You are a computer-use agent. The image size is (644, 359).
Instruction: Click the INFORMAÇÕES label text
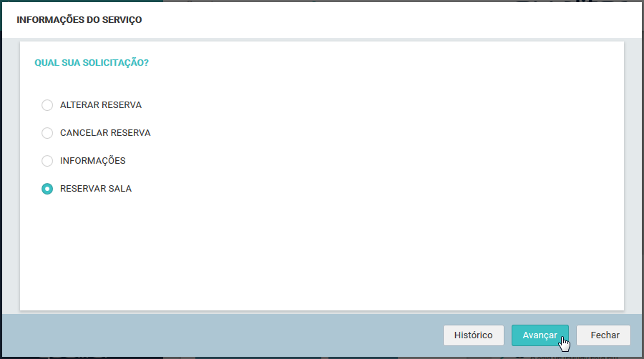point(93,161)
